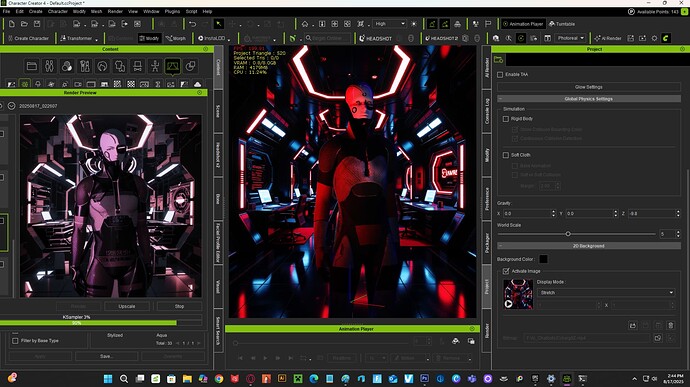690x387 pixels.
Task: Open the Transformer tool
Action: point(76,38)
